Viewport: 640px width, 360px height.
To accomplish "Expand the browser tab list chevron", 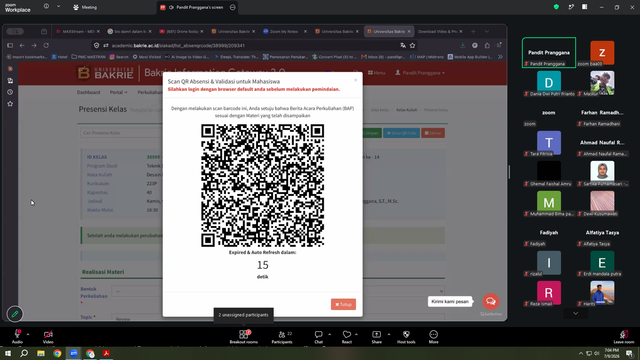I will point(487,31).
